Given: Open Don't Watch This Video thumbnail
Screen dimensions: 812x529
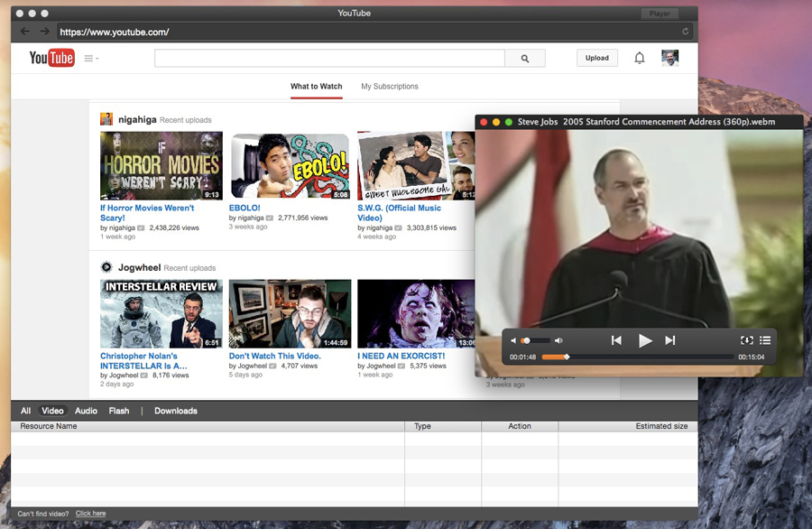Looking at the screenshot, I should click(290, 314).
